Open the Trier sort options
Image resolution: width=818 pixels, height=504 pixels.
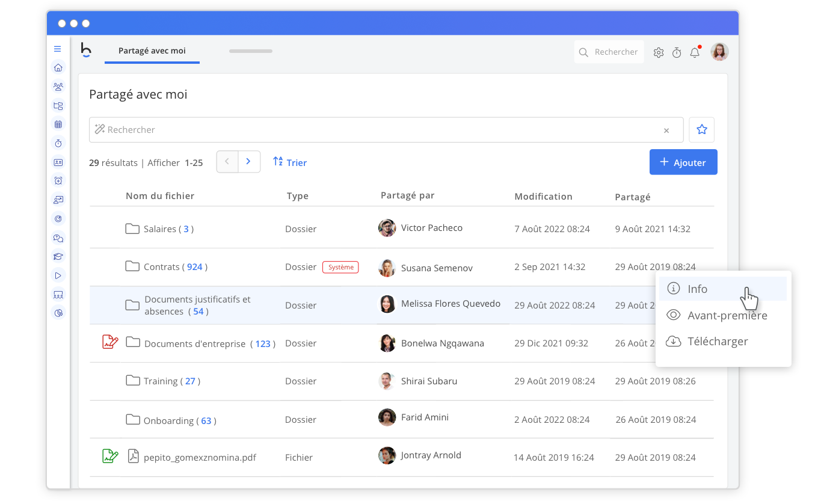[290, 162]
